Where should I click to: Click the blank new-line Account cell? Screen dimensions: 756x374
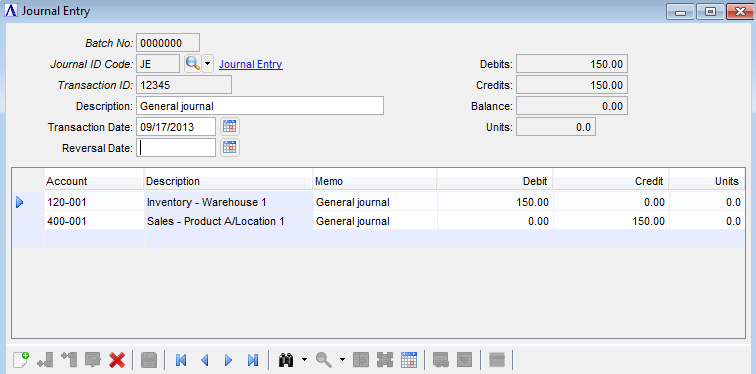click(x=94, y=240)
